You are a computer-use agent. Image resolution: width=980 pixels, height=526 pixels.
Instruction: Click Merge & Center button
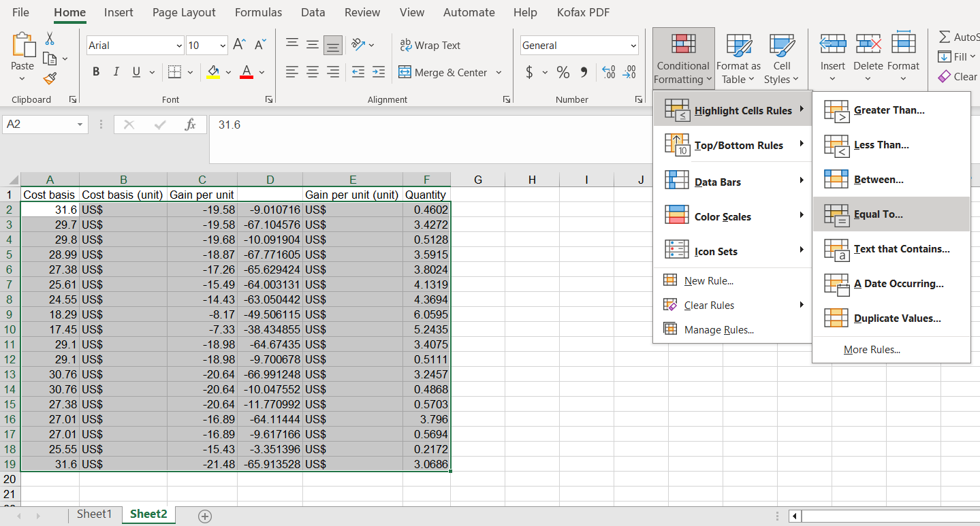pyautogui.click(x=443, y=72)
